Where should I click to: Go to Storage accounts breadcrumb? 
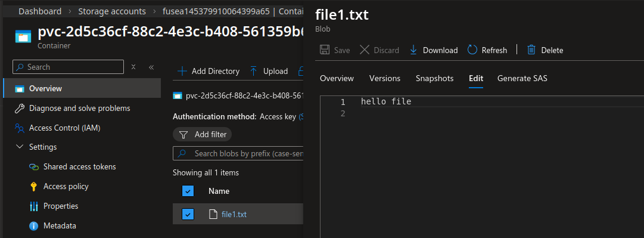pyautogui.click(x=112, y=11)
